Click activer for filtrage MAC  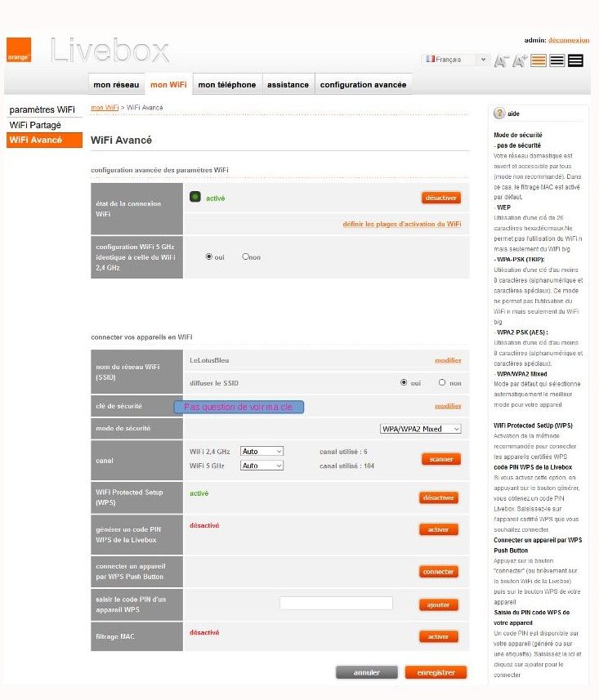point(439,636)
